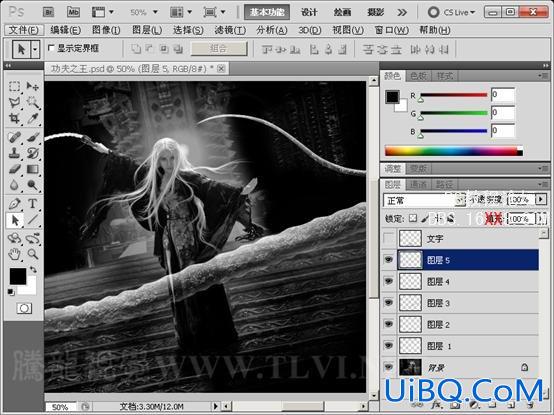Image resolution: width=554 pixels, height=415 pixels.
Task: Expand more workspaces with the double chevron
Action: coord(402,12)
